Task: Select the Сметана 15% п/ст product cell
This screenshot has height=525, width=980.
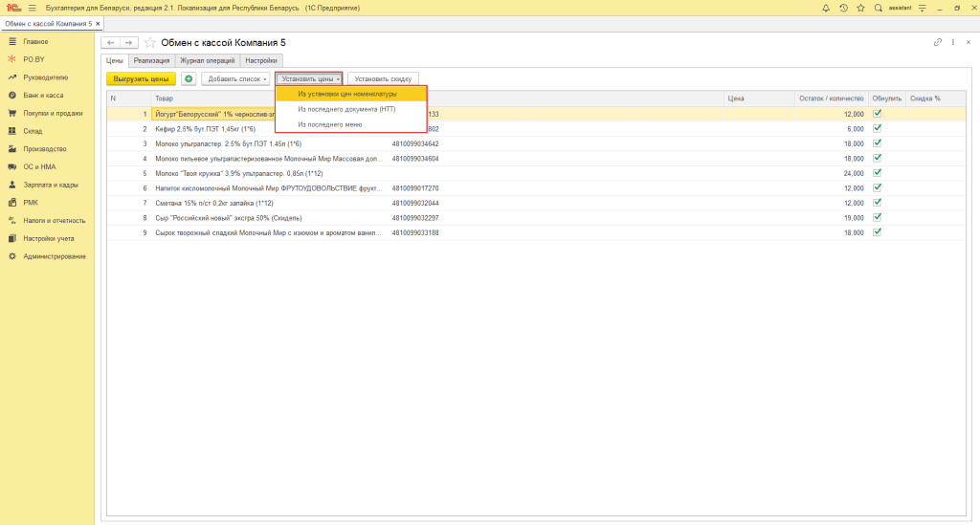Action: pos(269,203)
